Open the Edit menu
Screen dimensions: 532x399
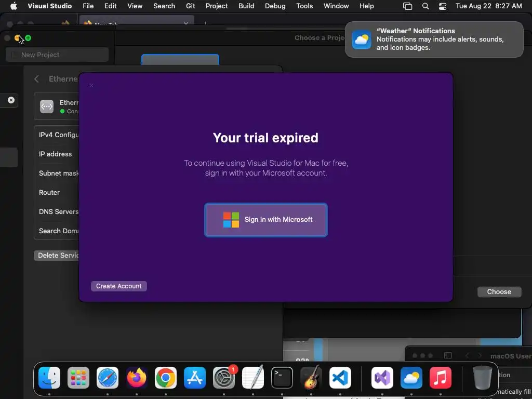pos(110,6)
